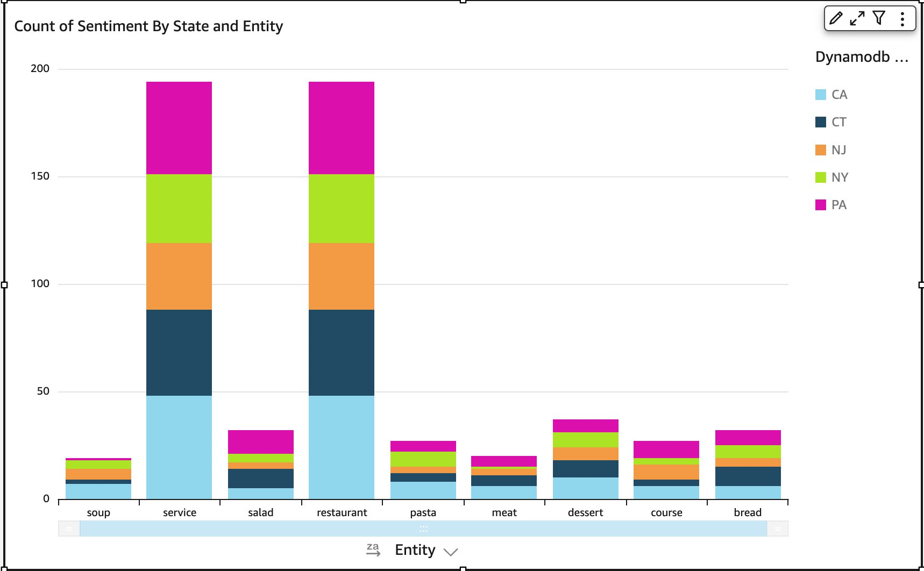Screen dimensions: 924x571
Task: Select the CT legend label
Action: click(839, 122)
